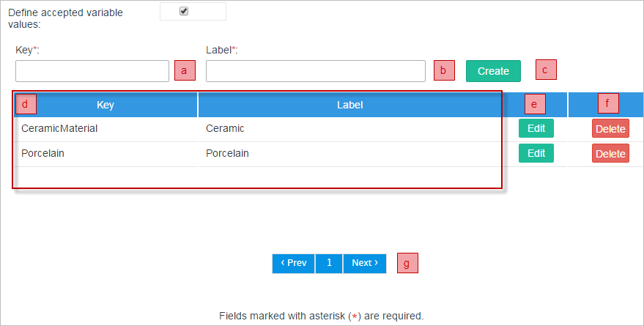Click the Label column header
Screen dimensions: 644x326
click(350, 105)
